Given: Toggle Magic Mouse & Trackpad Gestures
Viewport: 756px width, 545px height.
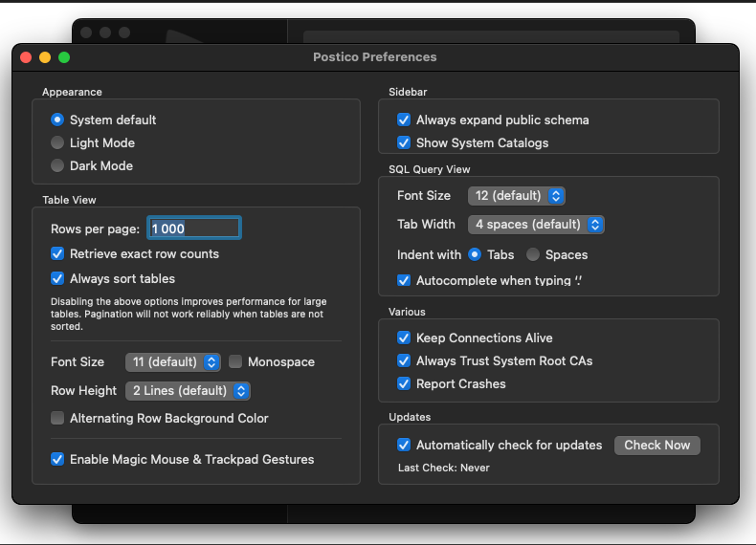Looking at the screenshot, I should coord(58,459).
